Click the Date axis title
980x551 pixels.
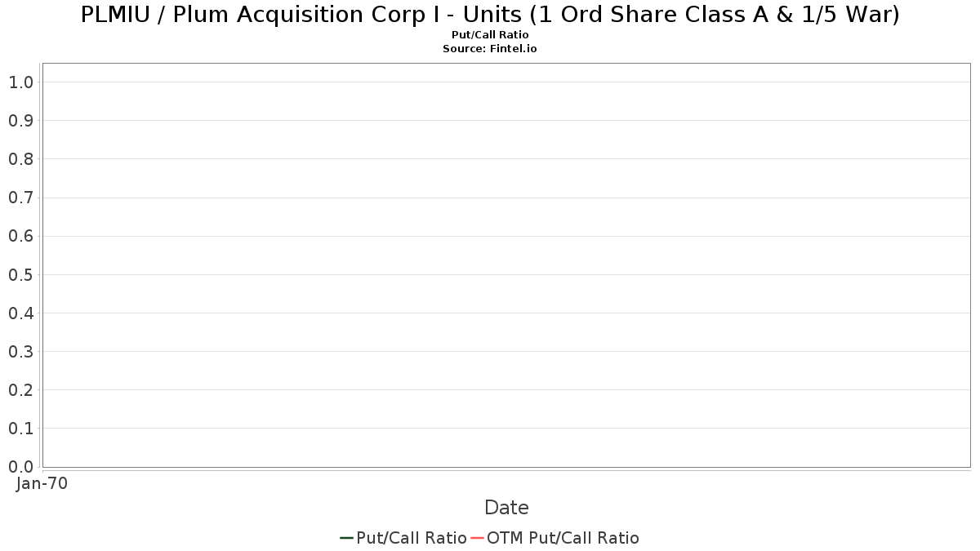click(x=506, y=508)
